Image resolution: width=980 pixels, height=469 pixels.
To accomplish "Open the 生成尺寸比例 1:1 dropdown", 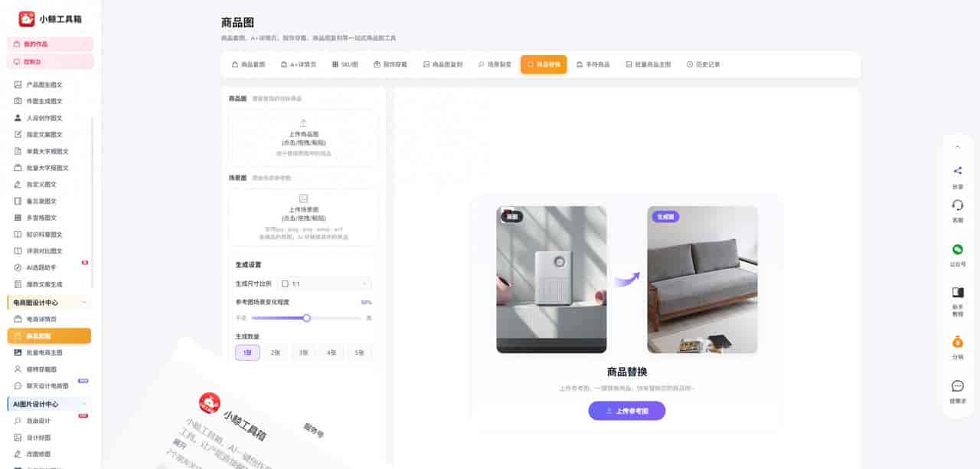I will (x=324, y=284).
